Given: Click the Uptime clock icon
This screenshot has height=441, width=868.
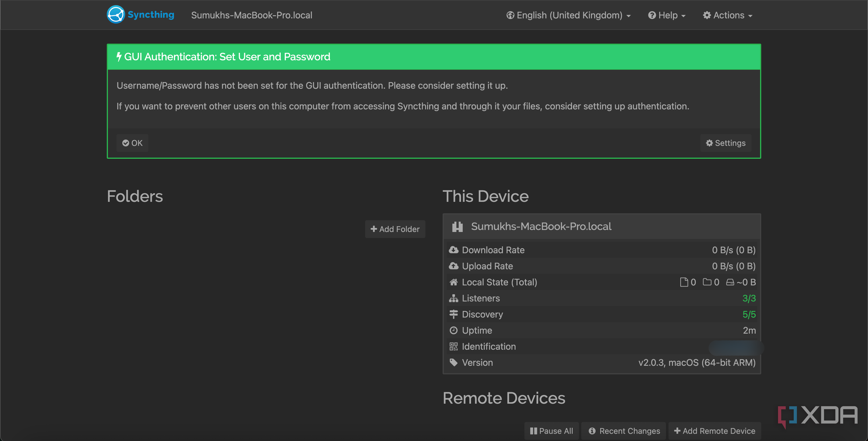Looking at the screenshot, I should [454, 330].
